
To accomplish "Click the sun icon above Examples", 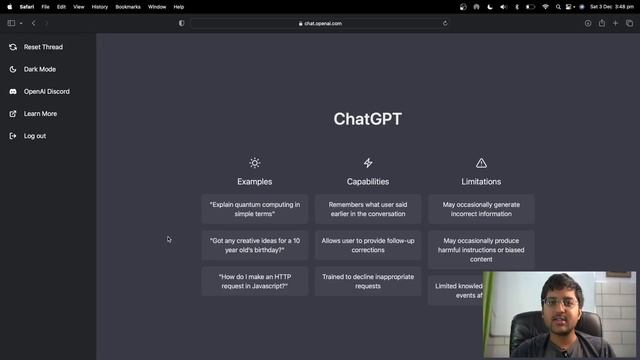I will click(x=255, y=163).
